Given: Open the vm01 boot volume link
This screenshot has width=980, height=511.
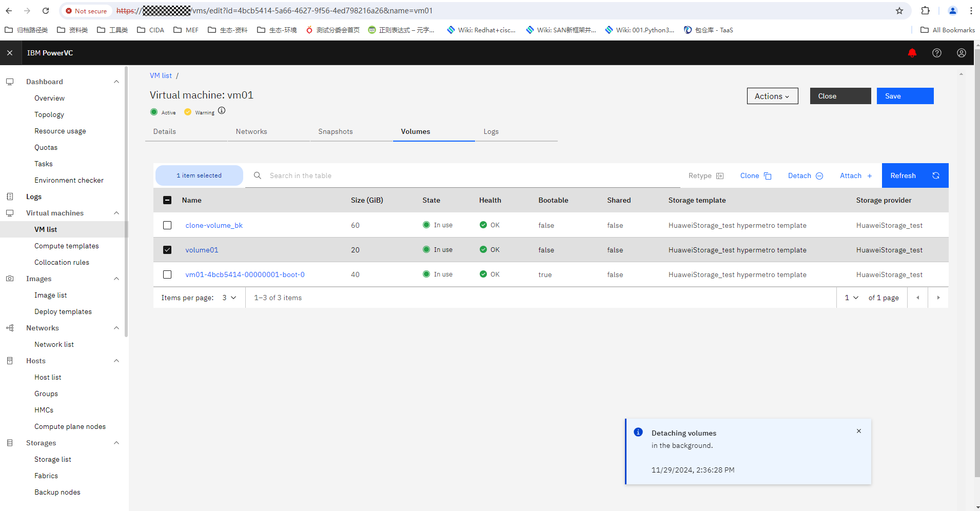Looking at the screenshot, I should click(245, 274).
